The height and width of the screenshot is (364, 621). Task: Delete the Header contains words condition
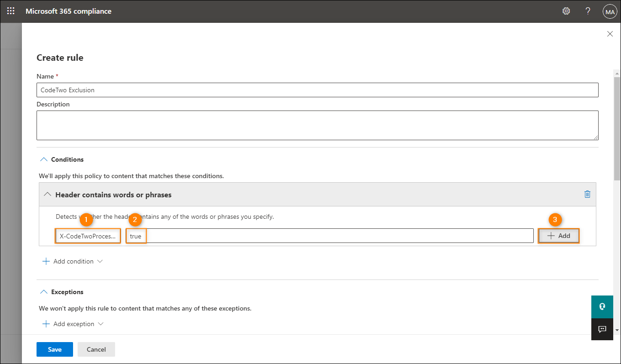(x=588, y=194)
